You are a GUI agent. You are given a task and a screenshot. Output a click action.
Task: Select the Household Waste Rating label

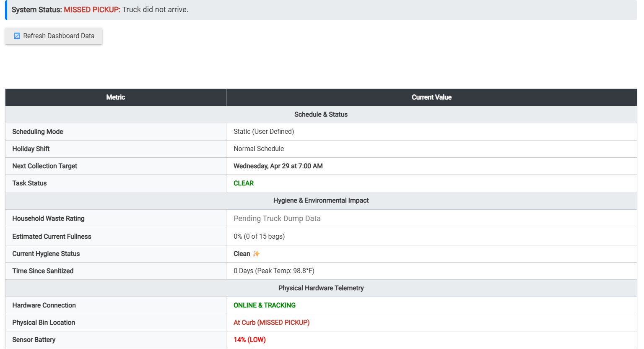[x=48, y=219]
